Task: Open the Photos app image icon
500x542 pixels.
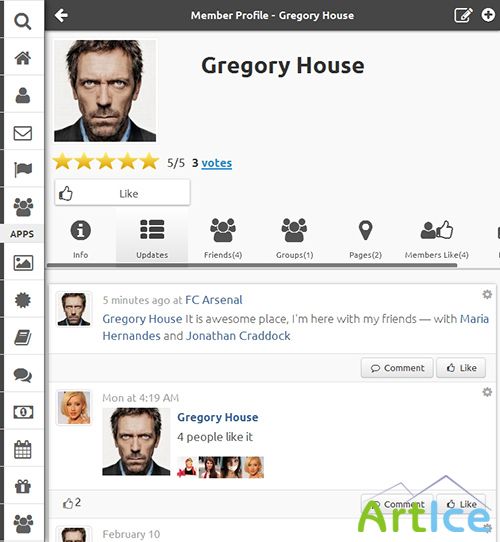Action: 23,263
